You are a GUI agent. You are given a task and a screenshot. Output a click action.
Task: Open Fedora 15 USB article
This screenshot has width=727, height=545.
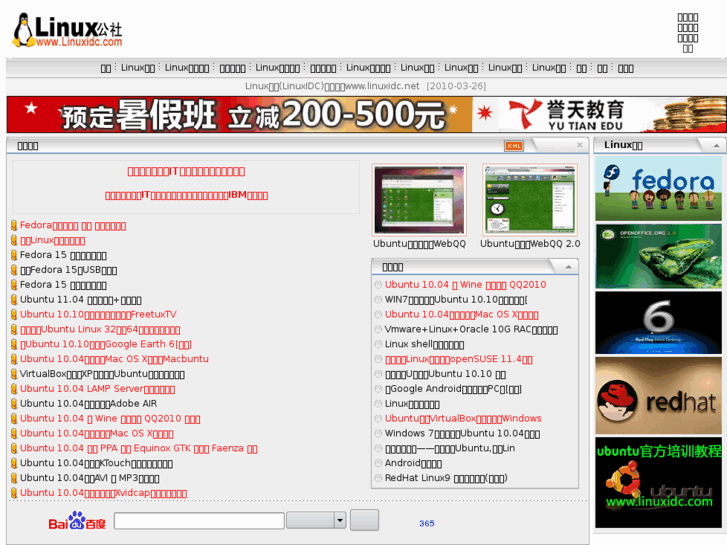pos(68,270)
